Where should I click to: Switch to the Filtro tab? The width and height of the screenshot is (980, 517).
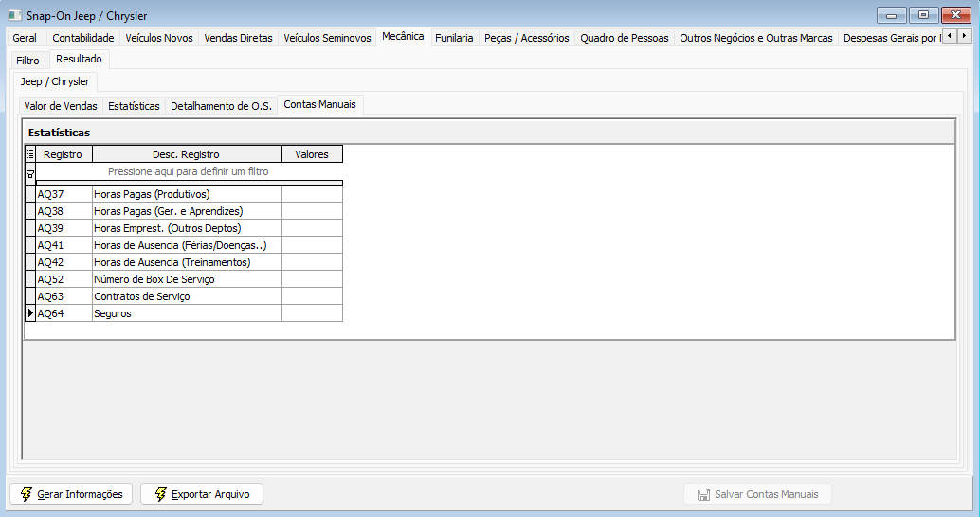coord(28,60)
